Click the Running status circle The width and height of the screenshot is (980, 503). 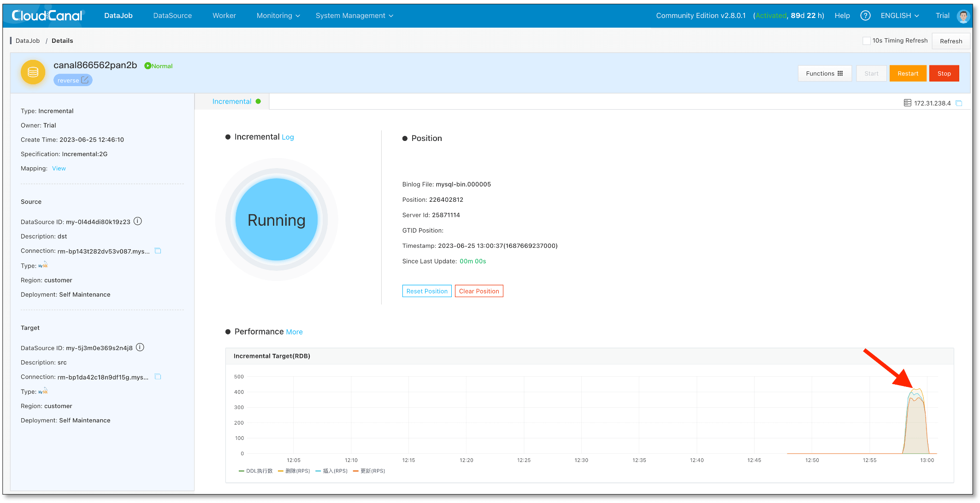point(277,220)
